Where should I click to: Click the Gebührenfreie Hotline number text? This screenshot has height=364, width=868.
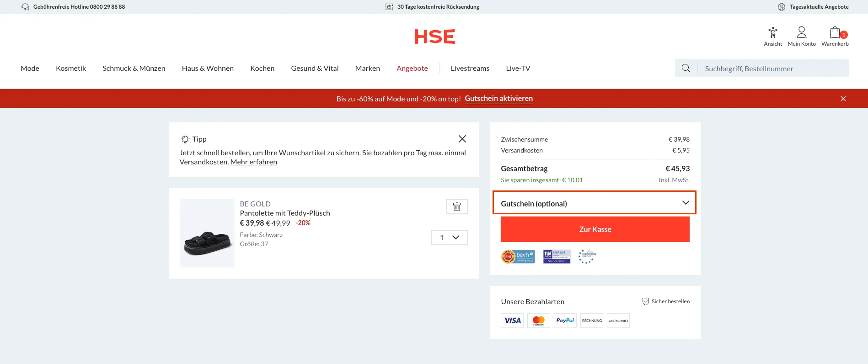[79, 7]
